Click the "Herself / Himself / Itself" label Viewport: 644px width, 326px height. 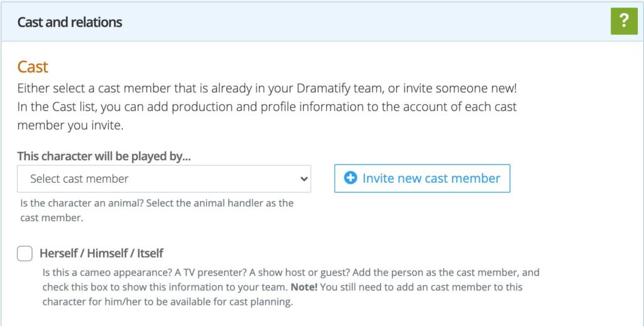(101, 254)
